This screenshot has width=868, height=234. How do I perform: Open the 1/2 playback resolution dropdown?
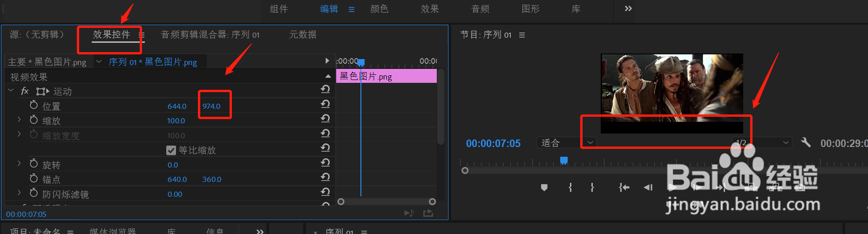762,142
